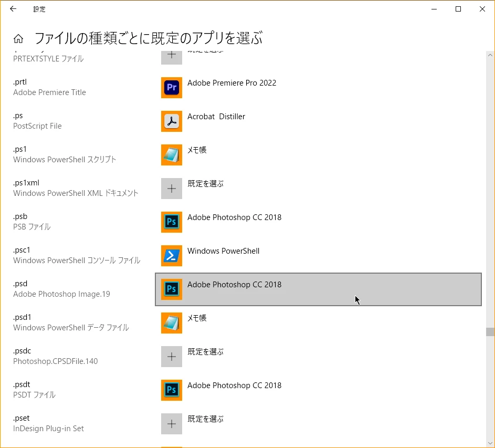Select Photoshop.CPSDFile.140 text
The width and height of the screenshot is (495, 448).
pyautogui.click(x=55, y=361)
